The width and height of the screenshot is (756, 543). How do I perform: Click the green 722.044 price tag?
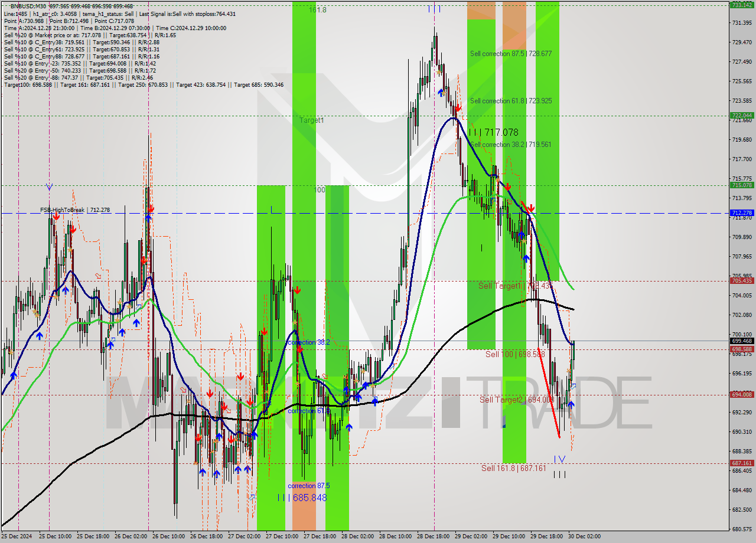click(742, 116)
